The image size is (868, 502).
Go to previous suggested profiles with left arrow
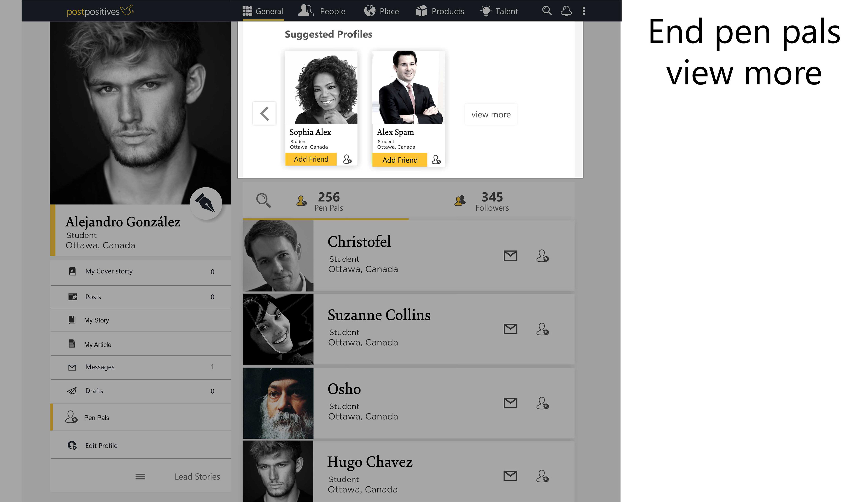(264, 113)
